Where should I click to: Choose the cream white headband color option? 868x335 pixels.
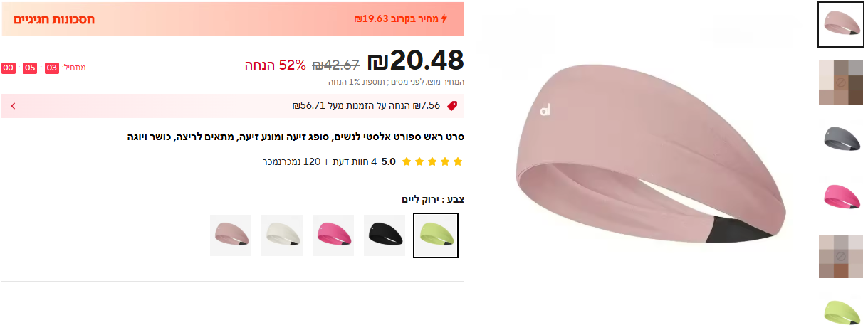tap(282, 235)
